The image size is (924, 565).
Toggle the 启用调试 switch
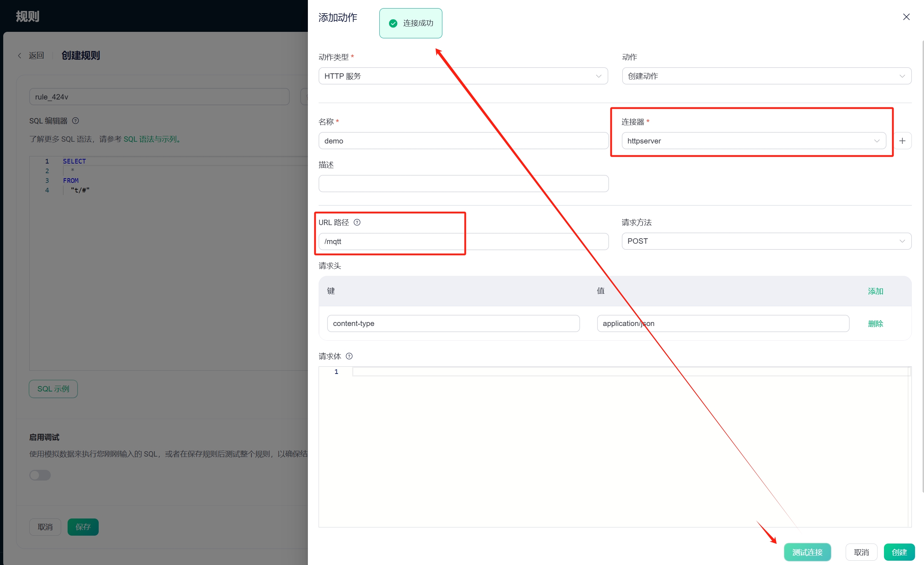coord(40,475)
